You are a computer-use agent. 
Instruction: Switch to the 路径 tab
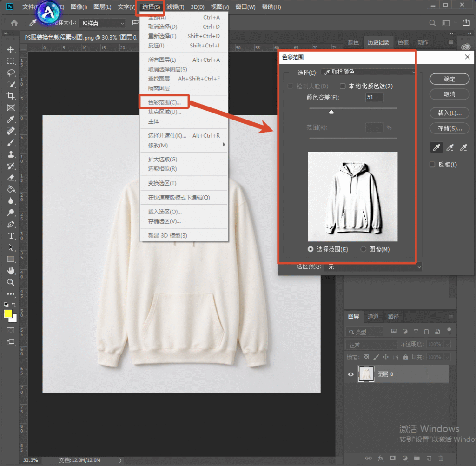point(393,317)
